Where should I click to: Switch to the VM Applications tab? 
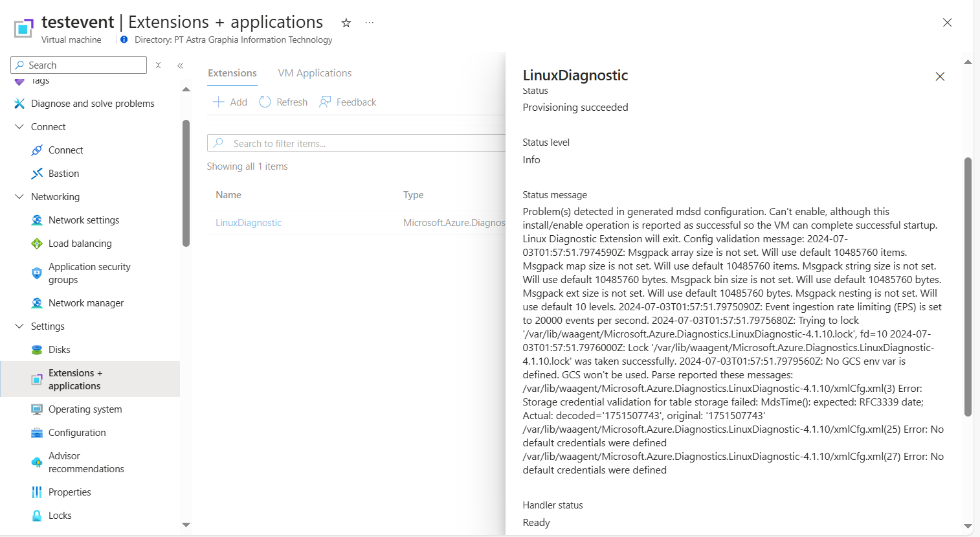315,73
